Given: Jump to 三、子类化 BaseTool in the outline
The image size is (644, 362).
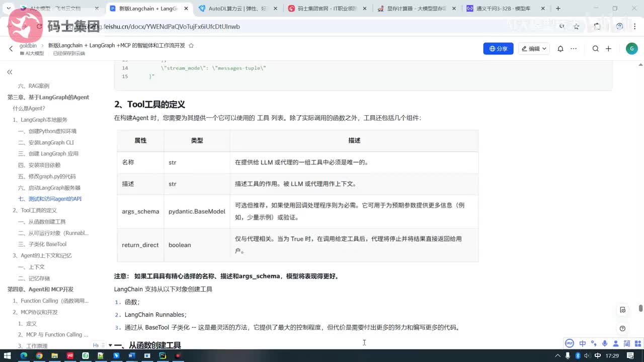Looking at the screenshot, I should tap(42, 244).
